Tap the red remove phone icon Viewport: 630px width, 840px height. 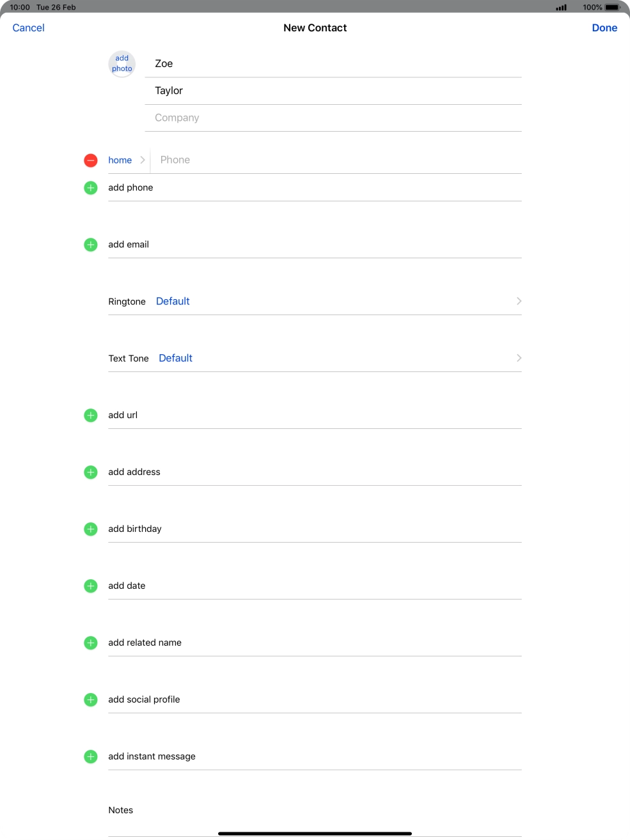coord(91,160)
